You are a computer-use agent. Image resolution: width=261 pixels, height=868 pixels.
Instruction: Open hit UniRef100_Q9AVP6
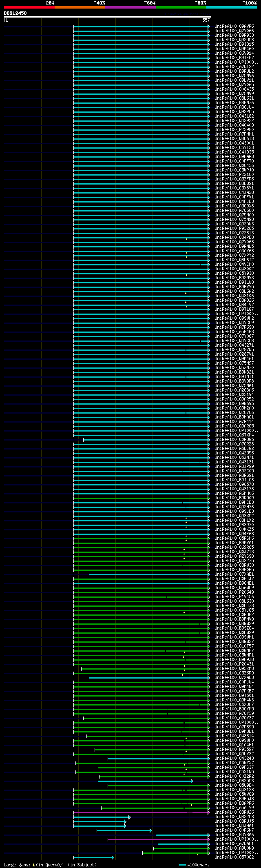[x=234, y=26]
